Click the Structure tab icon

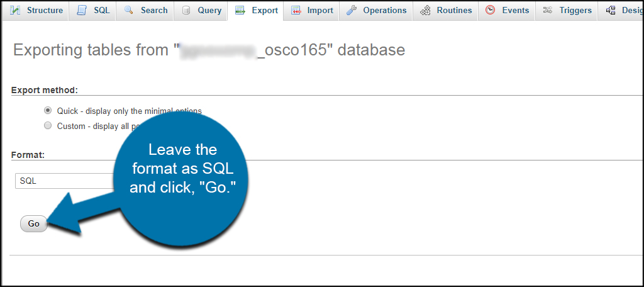pos(15,10)
